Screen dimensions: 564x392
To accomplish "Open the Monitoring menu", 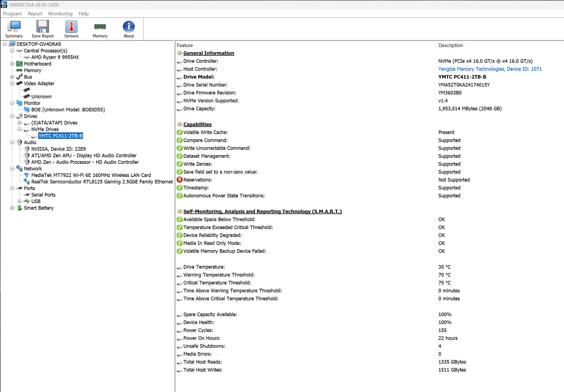I will coord(60,14).
